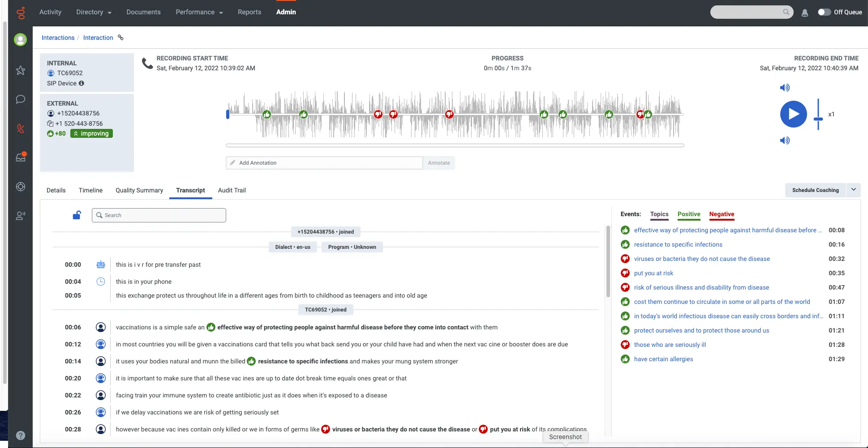
Task: Open help via the question mark icon
Action: pyautogui.click(x=21, y=435)
